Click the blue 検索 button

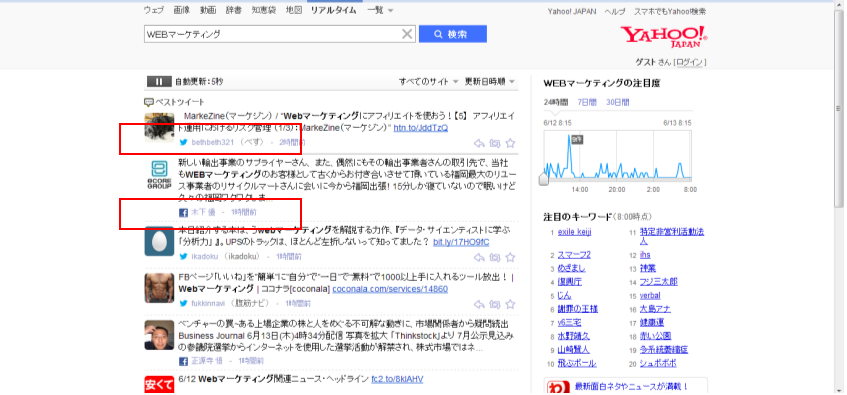[453, 34]
